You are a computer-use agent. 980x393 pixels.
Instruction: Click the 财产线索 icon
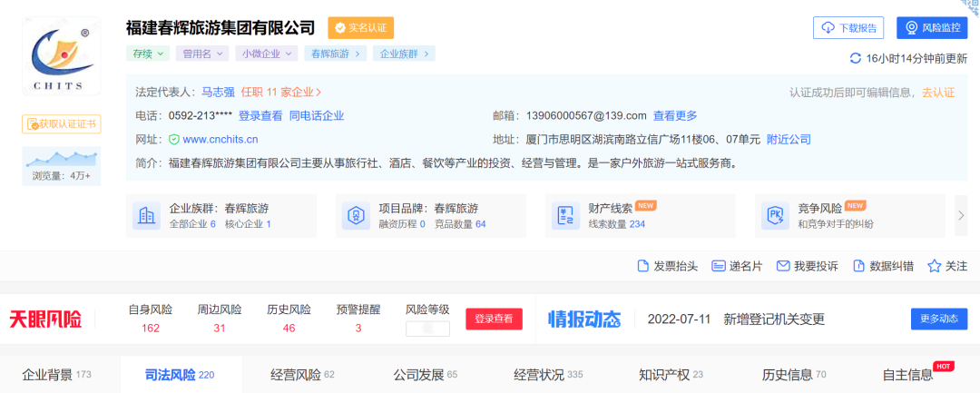(x=565, y=216)
